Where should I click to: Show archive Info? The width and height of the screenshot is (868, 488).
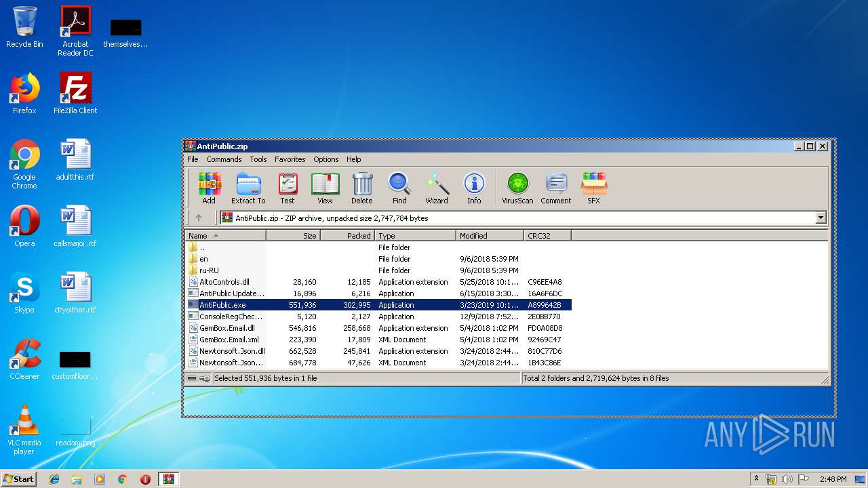474,188
